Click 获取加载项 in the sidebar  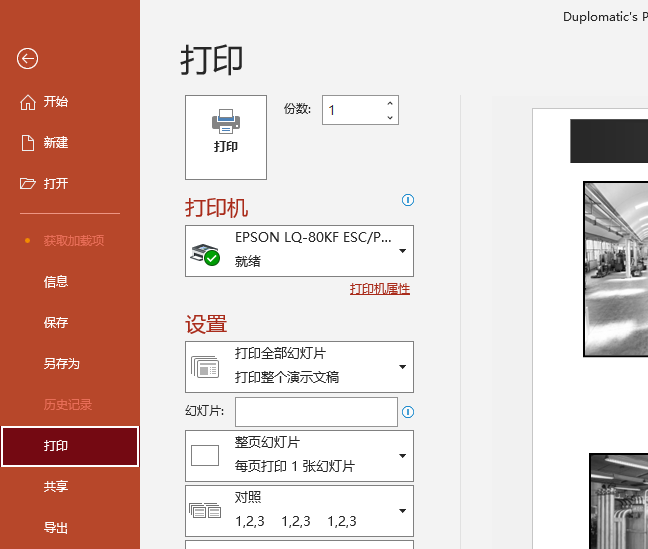(x=74, y=241)
